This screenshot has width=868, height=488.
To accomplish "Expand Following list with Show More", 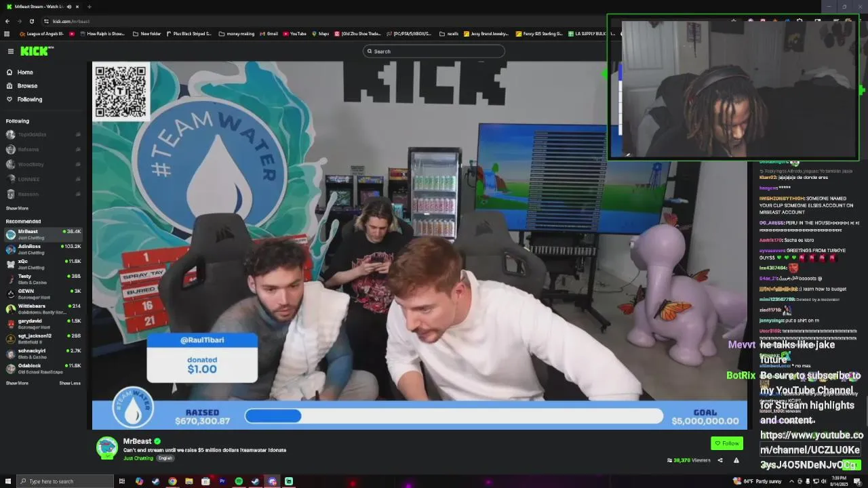I will [x=17, y=208].
